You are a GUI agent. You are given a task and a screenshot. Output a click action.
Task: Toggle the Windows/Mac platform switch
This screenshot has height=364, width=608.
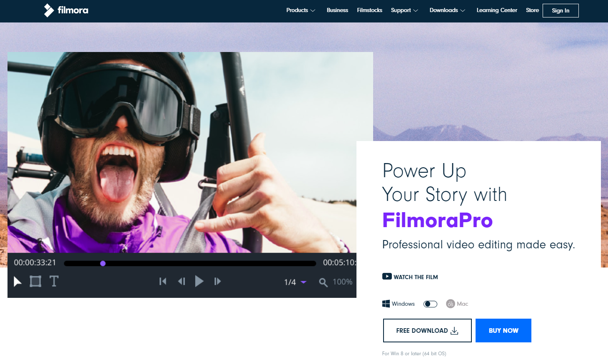430,304
